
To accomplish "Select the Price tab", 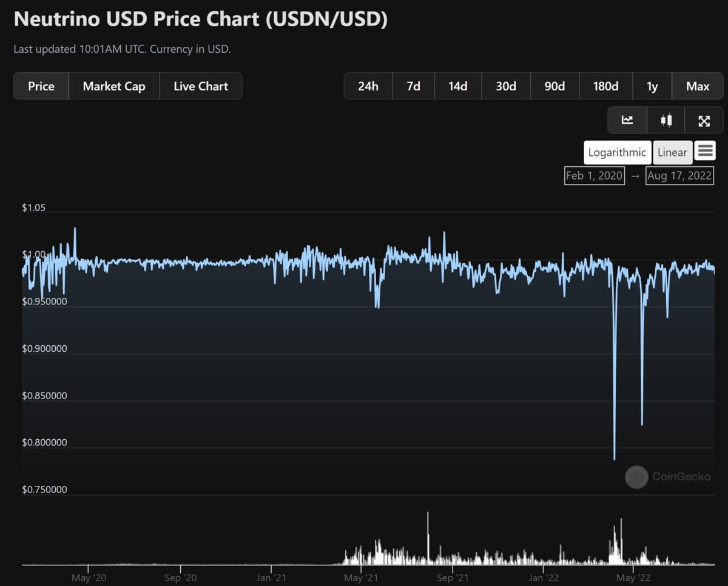I will (x=41, y=86).
